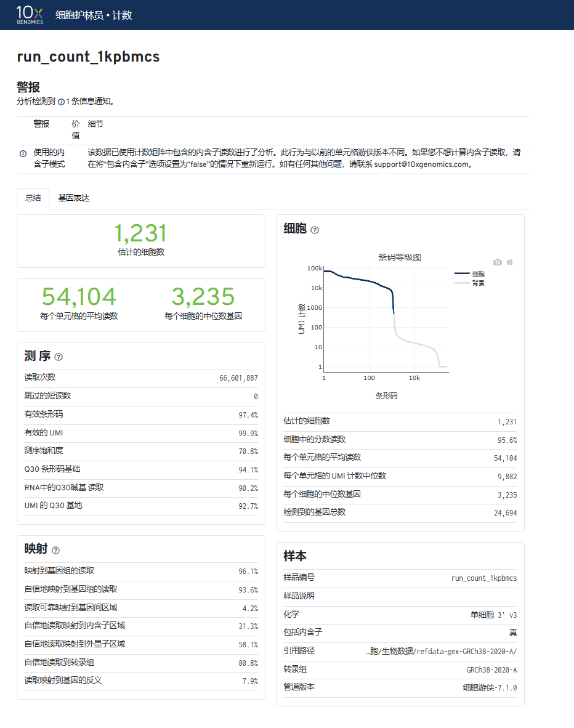574x728 pixels.
Task: Switch to the 基因表达 tab
Action: click(74, 198)
